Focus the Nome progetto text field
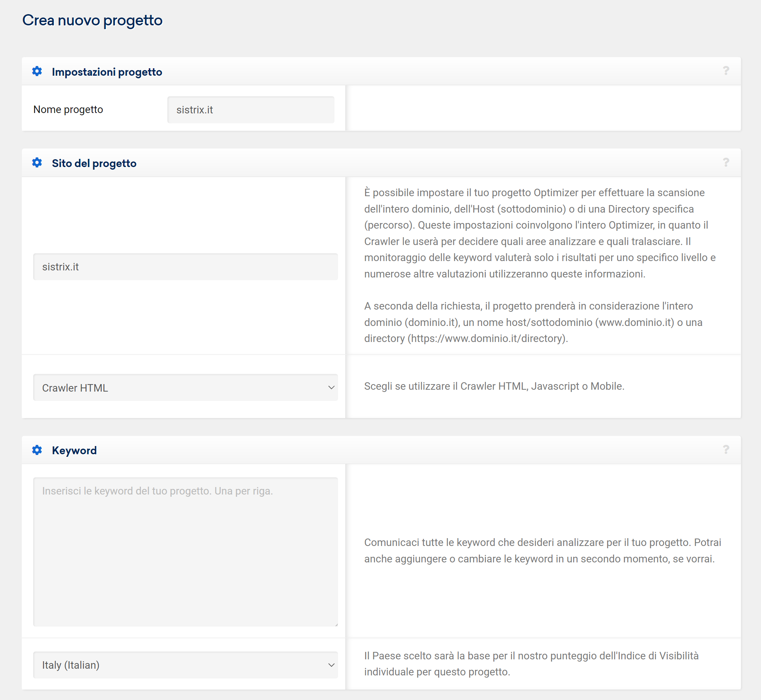Viewport: 761px width, 700px height. click(x=251, y=110)
